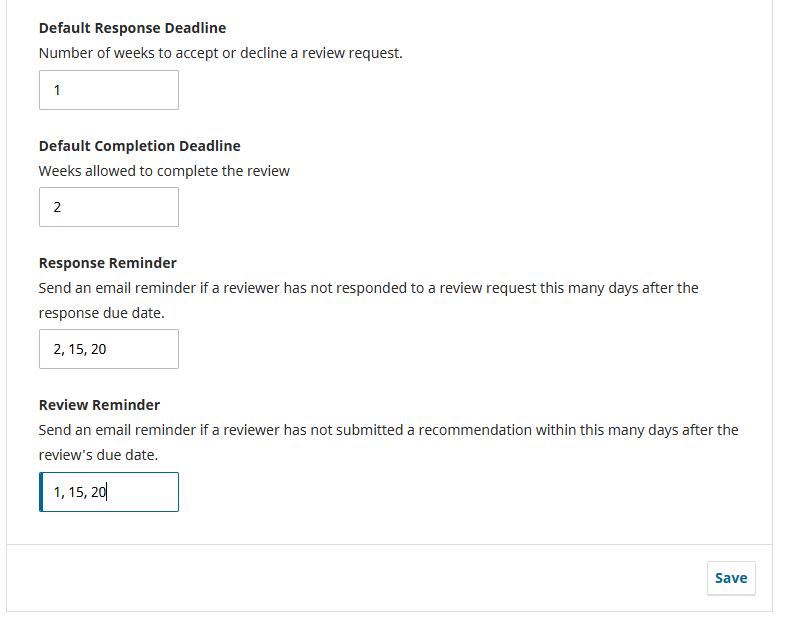786x631 pixels.
Task: Click the "response due date." text line
Action: [99, 312]
